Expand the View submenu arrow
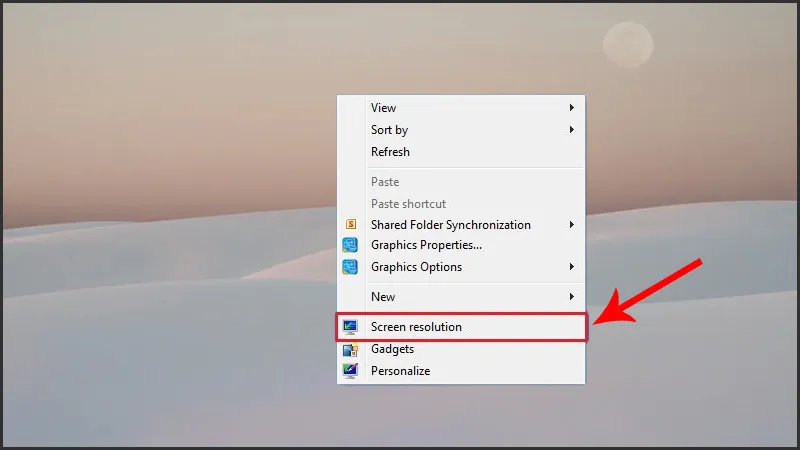This screenshot has width=800, height=450. (x=572, y=108)
